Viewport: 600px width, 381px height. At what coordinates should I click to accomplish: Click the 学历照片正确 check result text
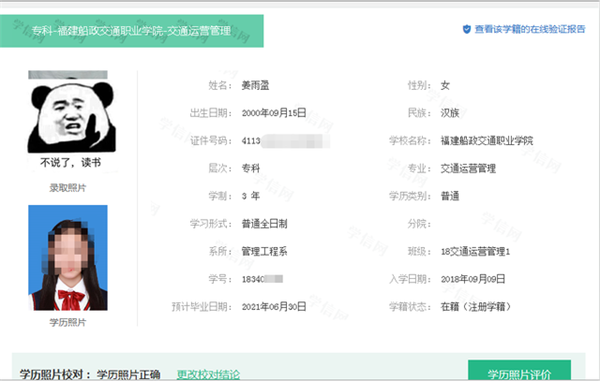[129, 374]
